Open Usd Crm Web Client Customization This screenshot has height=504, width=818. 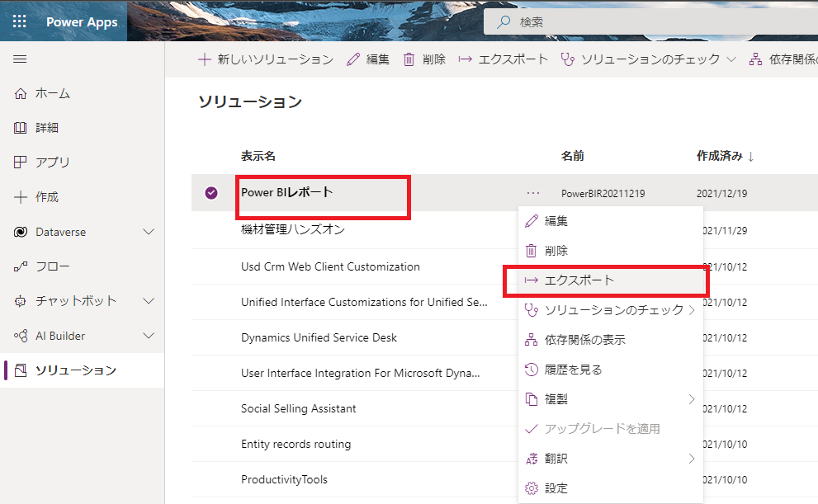(x=330, y=267)
